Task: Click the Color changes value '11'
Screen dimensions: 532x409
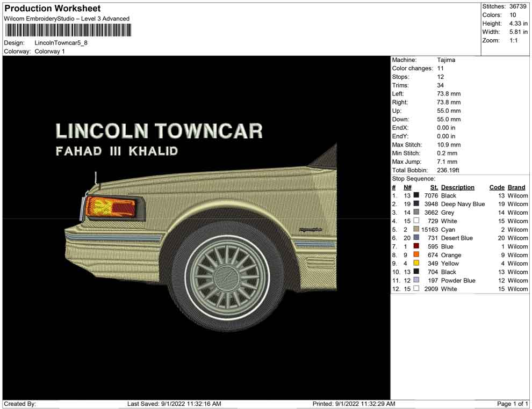Action: [x=440, y=68]
